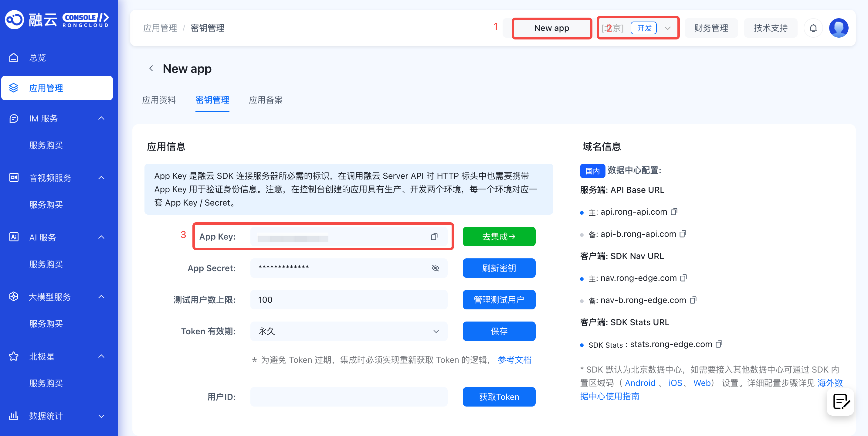Go back using the arrow beside New app
Viewport: 868px width, 436px height.
tap(151, 68)
